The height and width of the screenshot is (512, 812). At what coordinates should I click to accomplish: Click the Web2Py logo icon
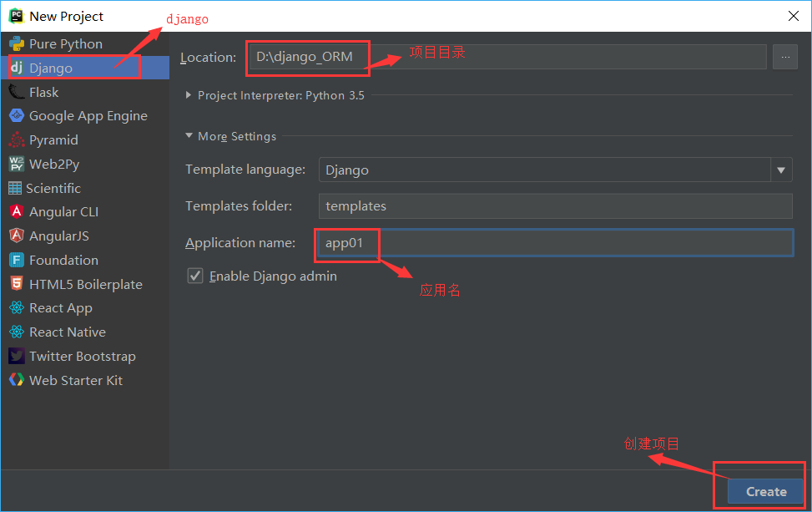pos(17,164)
